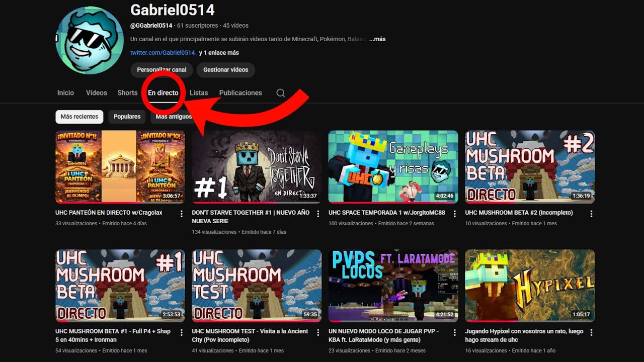Switch to the Vídeos tab
This screenshot has height=362, width=644.
97,93
